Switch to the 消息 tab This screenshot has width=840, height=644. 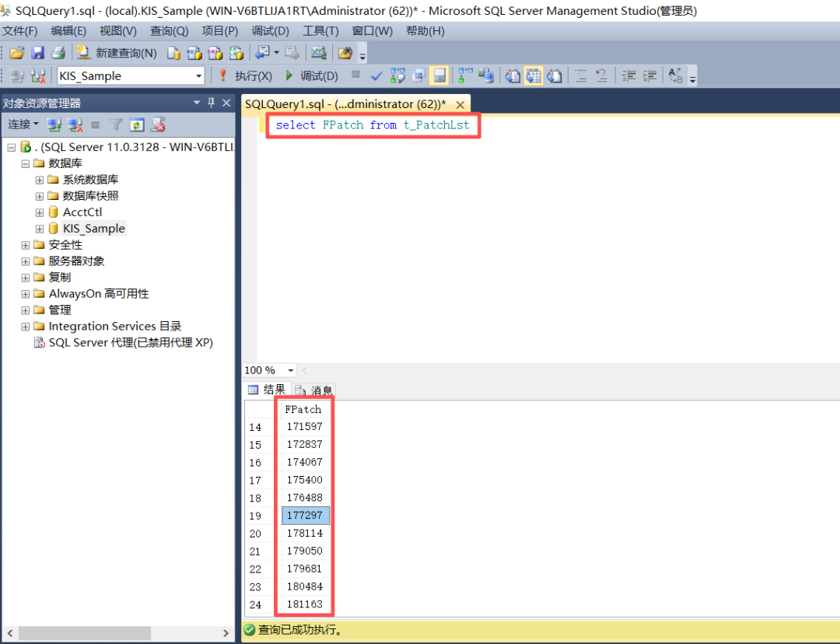[315, 390]
